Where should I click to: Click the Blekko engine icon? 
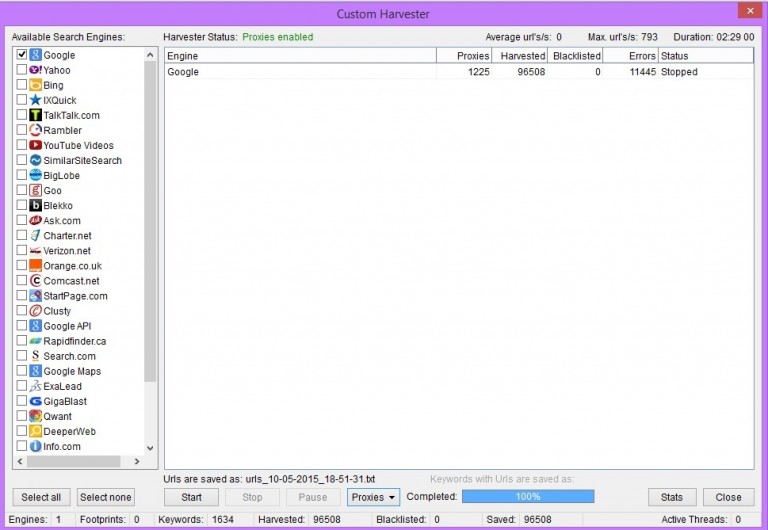(35, 205)
